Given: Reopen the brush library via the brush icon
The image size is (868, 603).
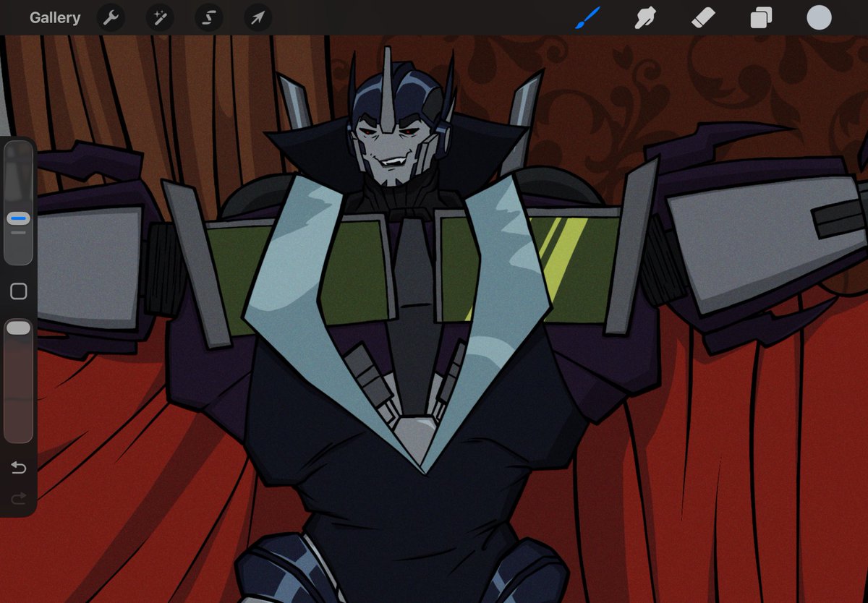Looking at the screenshot, I should [587, 17].
